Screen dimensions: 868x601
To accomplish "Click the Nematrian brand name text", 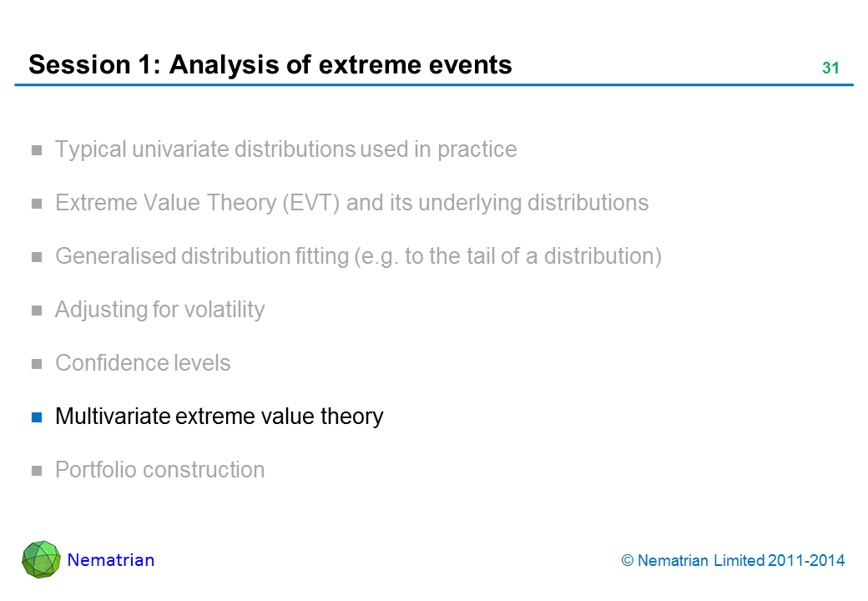I will click(111, 560).
